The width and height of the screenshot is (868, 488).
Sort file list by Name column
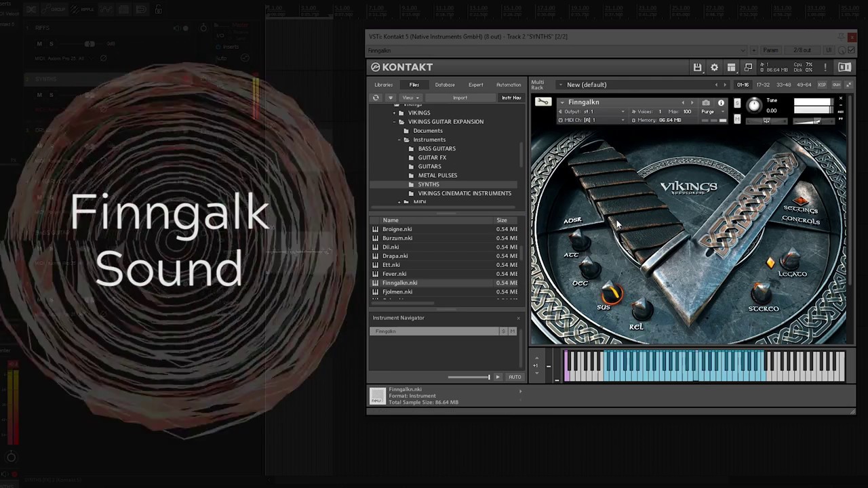tap(391, 220)
